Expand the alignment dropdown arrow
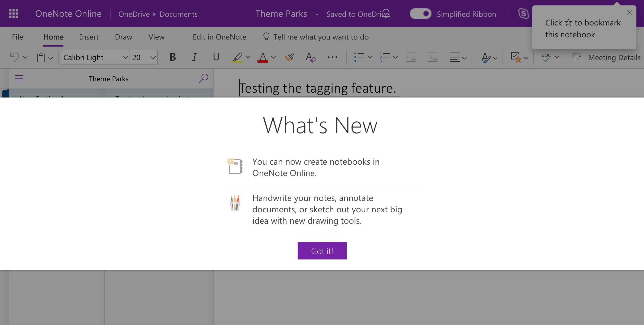This screenshot has width=644, height=325. pyautogui.click(x=464, y=58)
